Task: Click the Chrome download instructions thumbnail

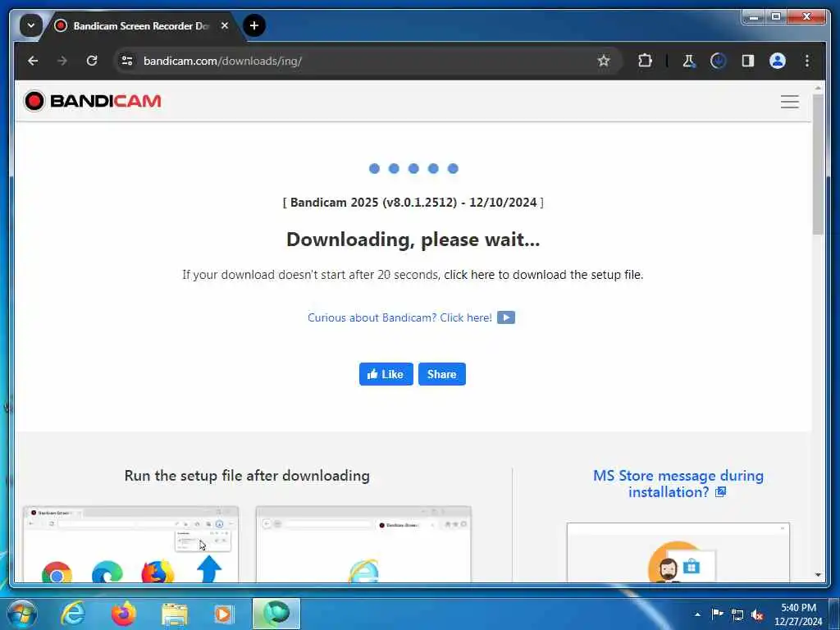Action: (x=130, y=545)
